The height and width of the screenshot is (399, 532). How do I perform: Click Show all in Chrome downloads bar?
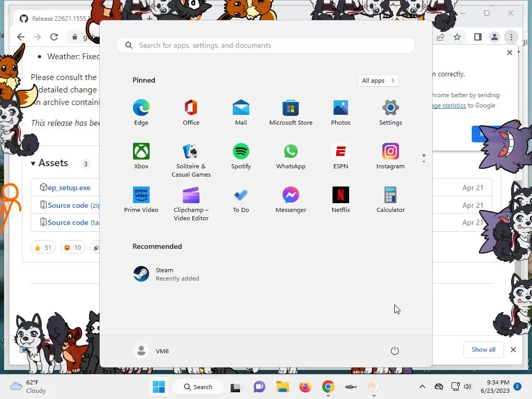[x=483, y=350]
